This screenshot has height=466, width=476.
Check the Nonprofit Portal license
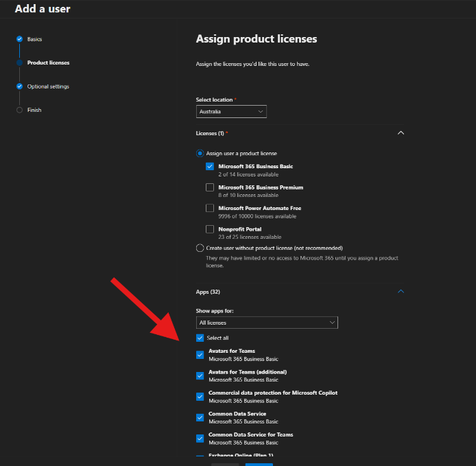point(210,229)
